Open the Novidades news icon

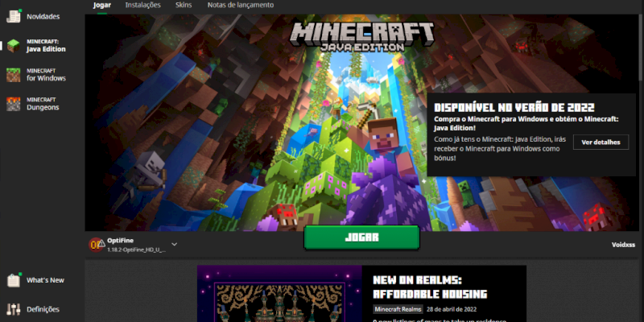(14, 16)
